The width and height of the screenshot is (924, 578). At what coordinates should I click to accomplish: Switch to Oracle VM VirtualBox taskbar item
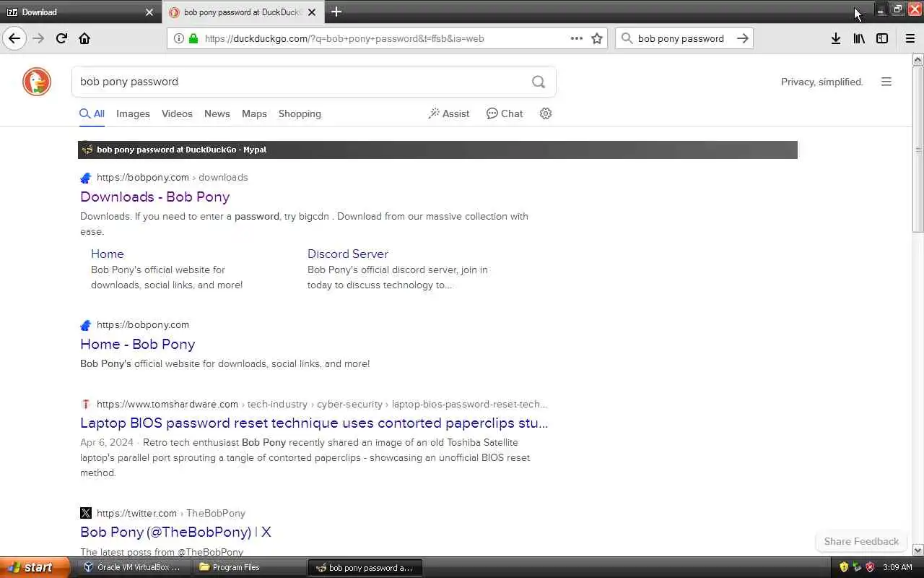point(132,567)
